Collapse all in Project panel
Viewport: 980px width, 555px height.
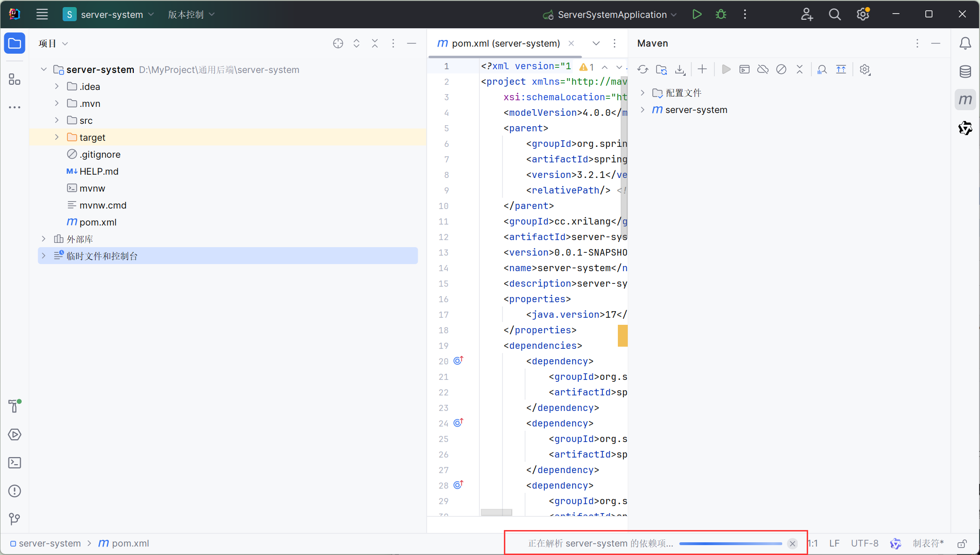pos(375,43)
